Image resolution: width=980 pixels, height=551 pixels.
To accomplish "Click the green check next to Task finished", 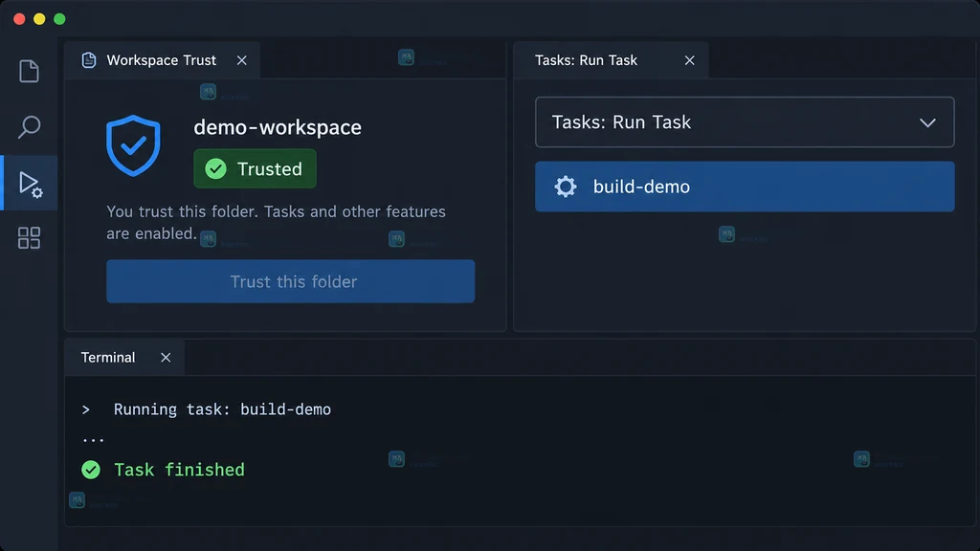I will pyautogui.click(x=91, y=470).
